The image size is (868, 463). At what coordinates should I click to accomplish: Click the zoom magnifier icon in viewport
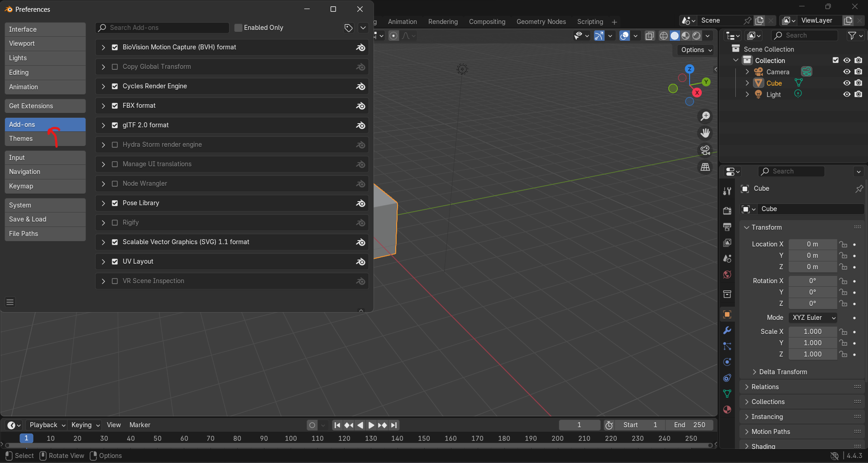click(x=705, y=116)
